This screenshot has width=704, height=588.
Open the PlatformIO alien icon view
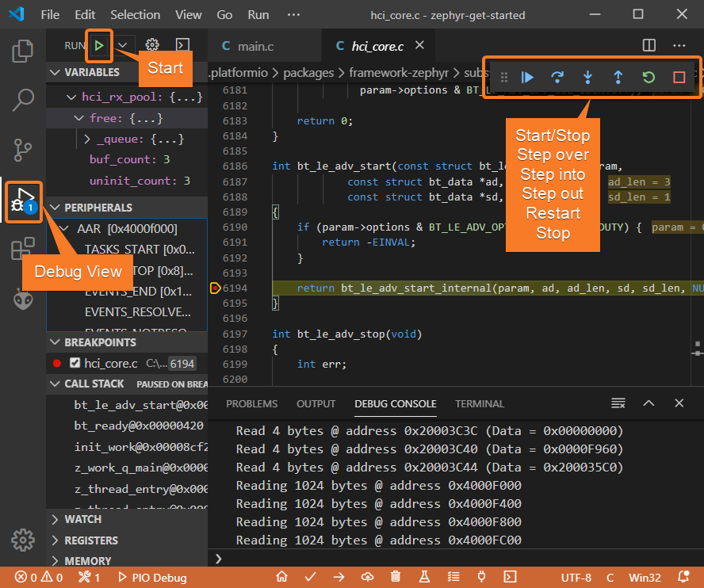(23, 300)
